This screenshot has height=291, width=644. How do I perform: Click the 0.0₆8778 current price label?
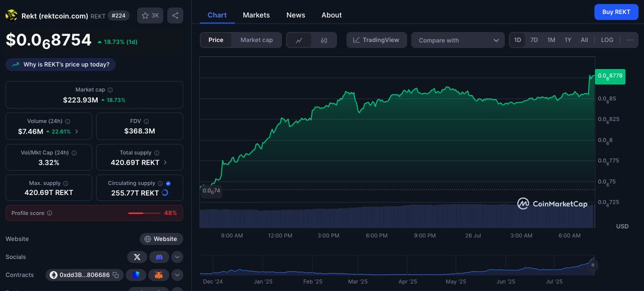610,76
